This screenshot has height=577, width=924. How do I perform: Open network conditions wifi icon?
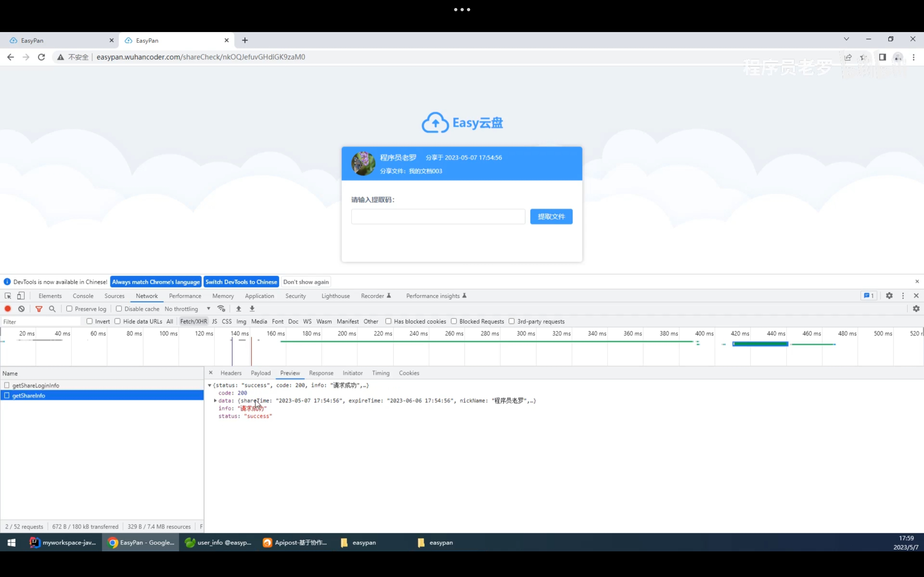point(221,309)
